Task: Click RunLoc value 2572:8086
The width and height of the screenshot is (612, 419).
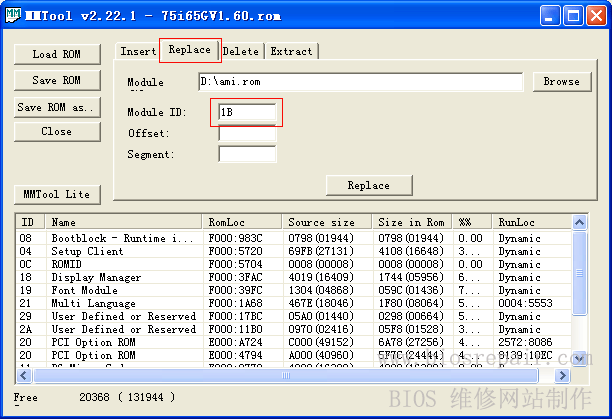Action: (525, 342)
